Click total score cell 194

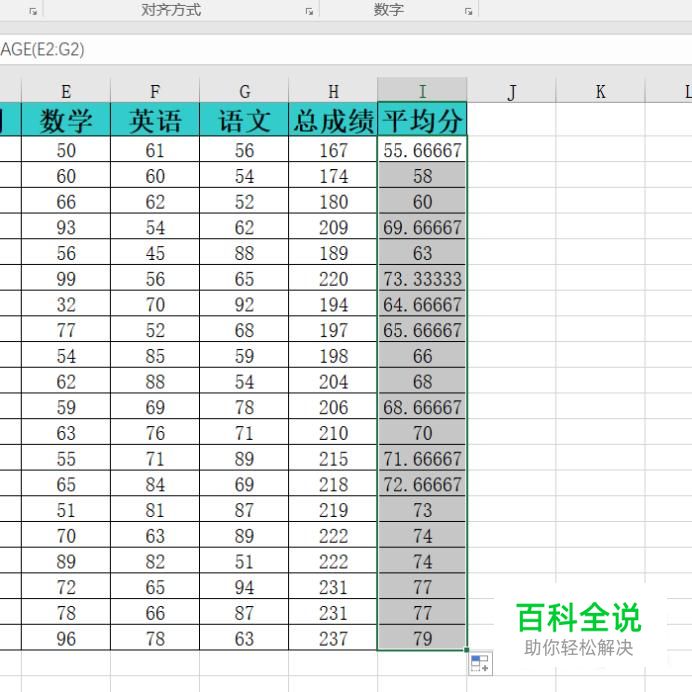point(333,304)
